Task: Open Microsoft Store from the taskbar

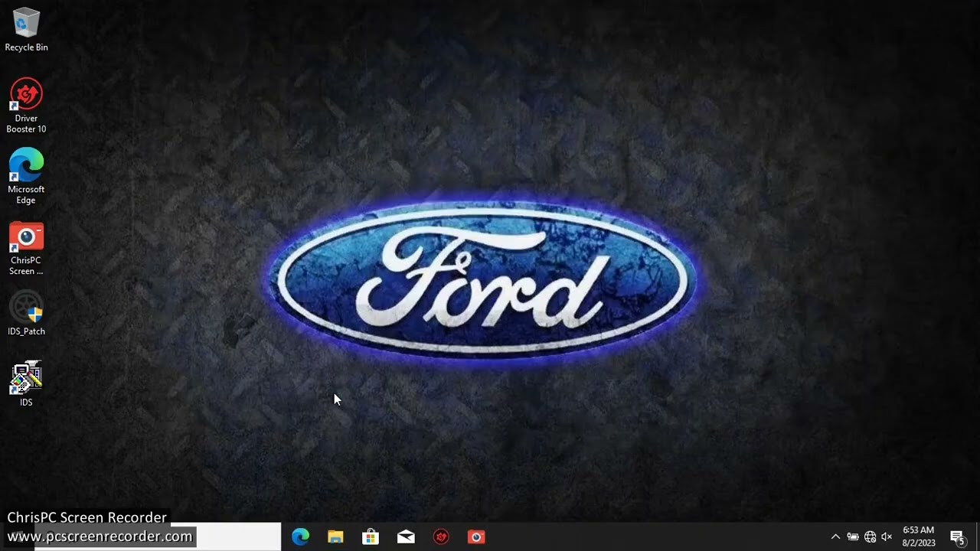Action: [371, 537]
